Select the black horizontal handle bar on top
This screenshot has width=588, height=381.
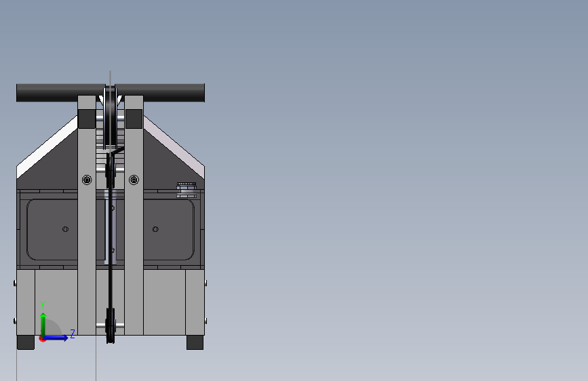(111, 93)
